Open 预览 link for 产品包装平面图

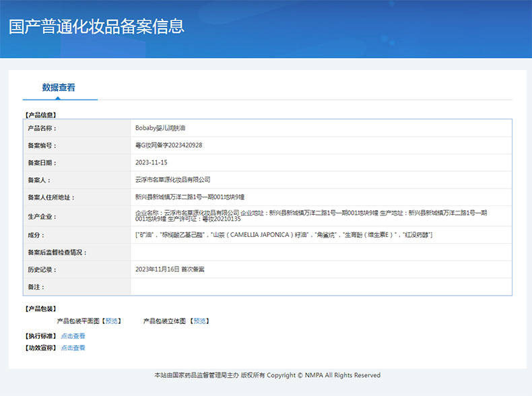tap(111, 321)
